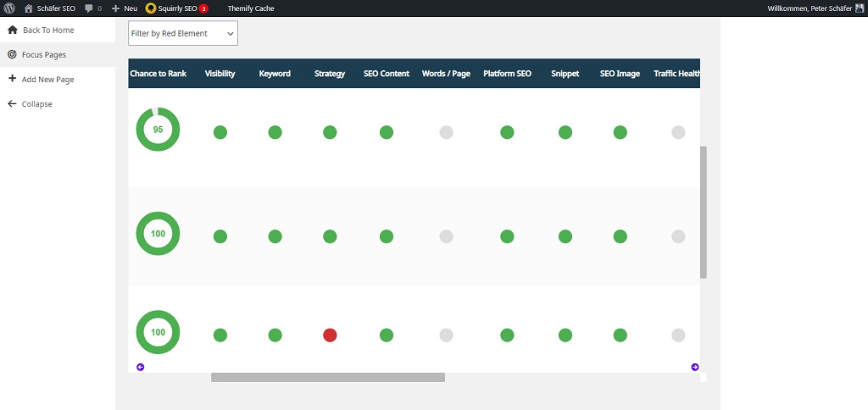This screenshot has width=868, height=410.
Task: Click the Platform SEO column header
Action: (507, 74)
